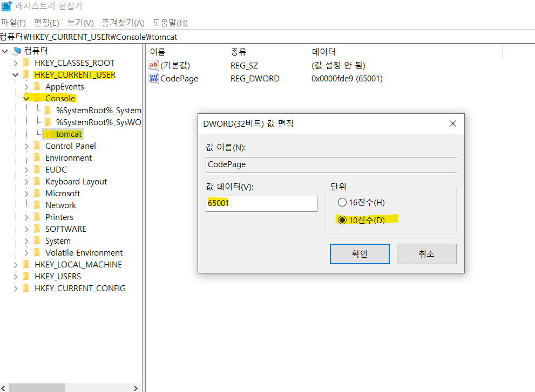Click EUDC folder icon
Screen dimensions: 535x392
coord(37,169)
